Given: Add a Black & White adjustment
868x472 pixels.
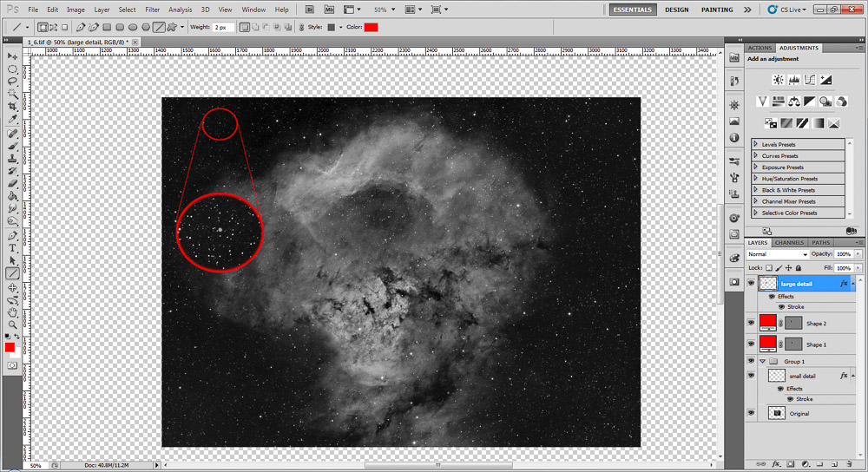Looking at the screenshot, I should 810,102.
